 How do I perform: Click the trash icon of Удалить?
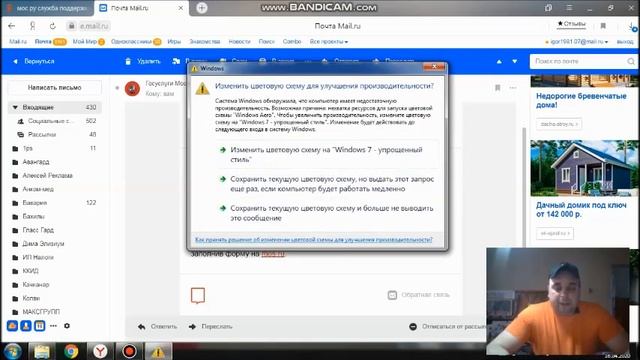[x=128, y=61]
